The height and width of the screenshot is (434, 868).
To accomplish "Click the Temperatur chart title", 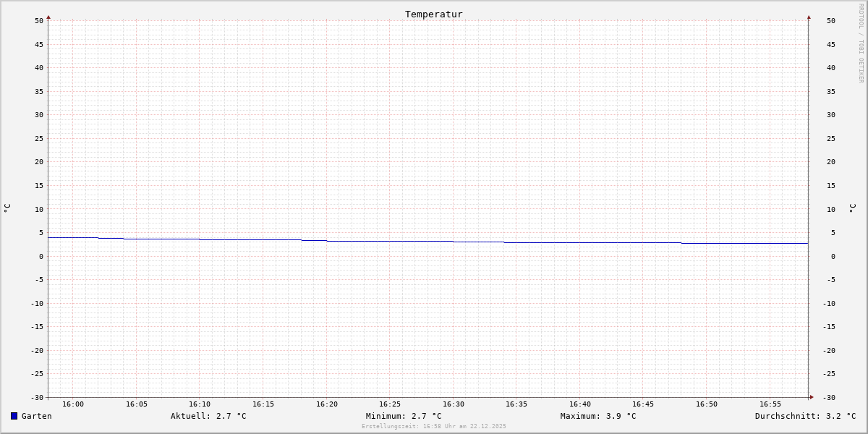I will point(433,14).
